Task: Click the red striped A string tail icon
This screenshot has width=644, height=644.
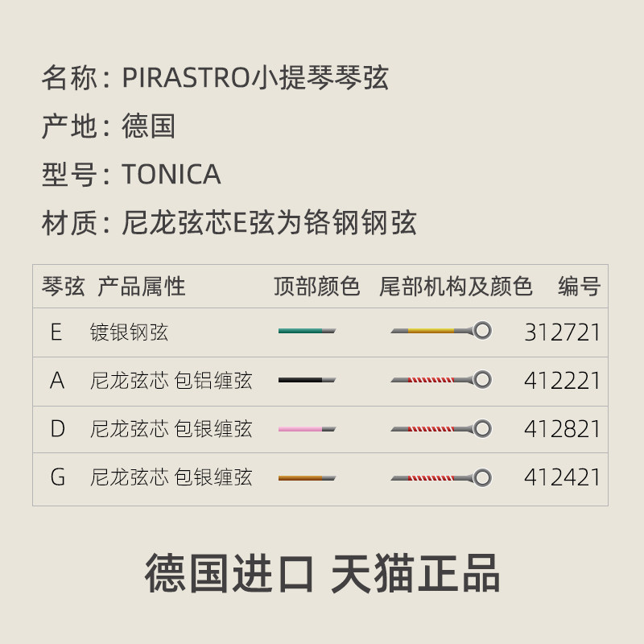Action: (441, 380)
